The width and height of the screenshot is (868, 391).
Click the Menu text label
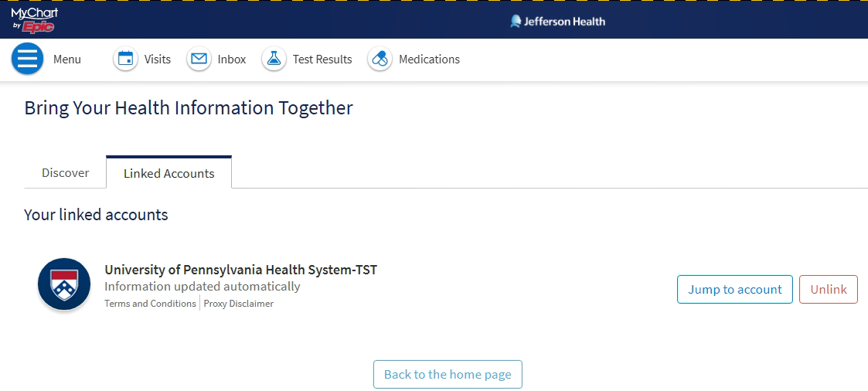(67, 59)
